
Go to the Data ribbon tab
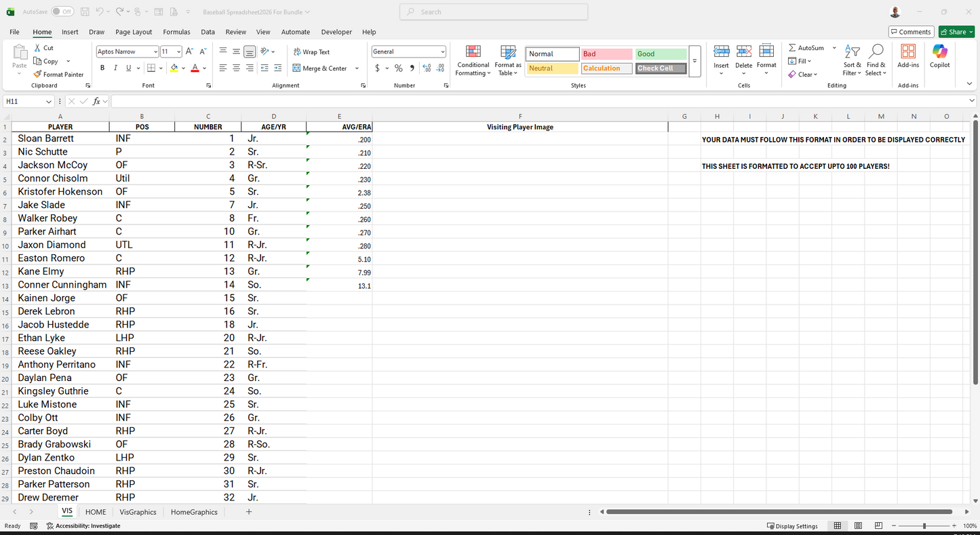pos(208,32)
